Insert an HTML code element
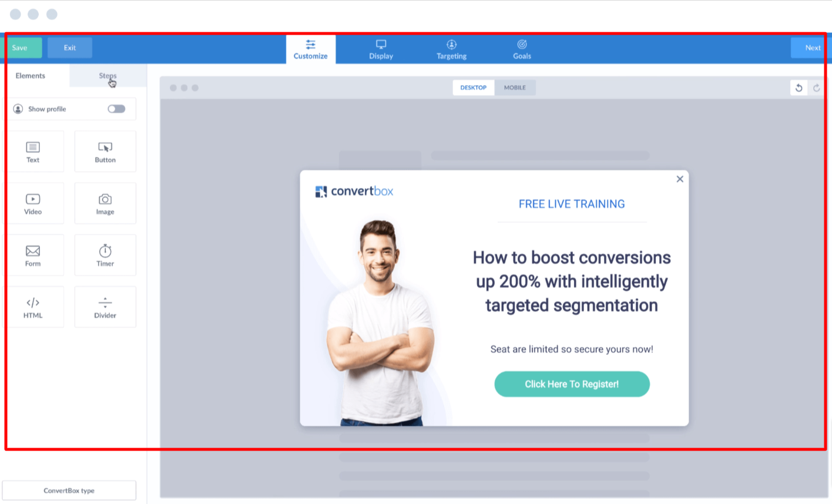This screenshot has height=504, width=832. pyautogui.click(x=33, y=307)
